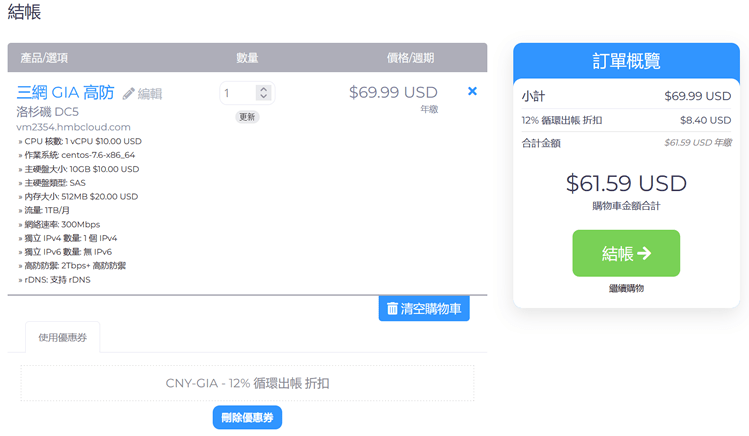
Task: Click the 價格/週期 column header
Action: pyautogui.click(x=410, y=58)
